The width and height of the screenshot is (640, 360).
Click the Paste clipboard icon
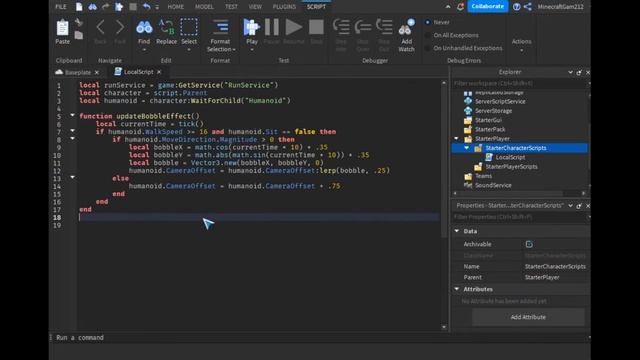click(62, 28)
